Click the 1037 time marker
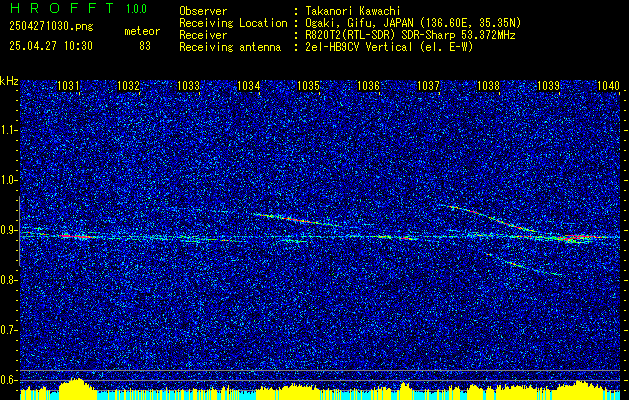 coord(428,85)
